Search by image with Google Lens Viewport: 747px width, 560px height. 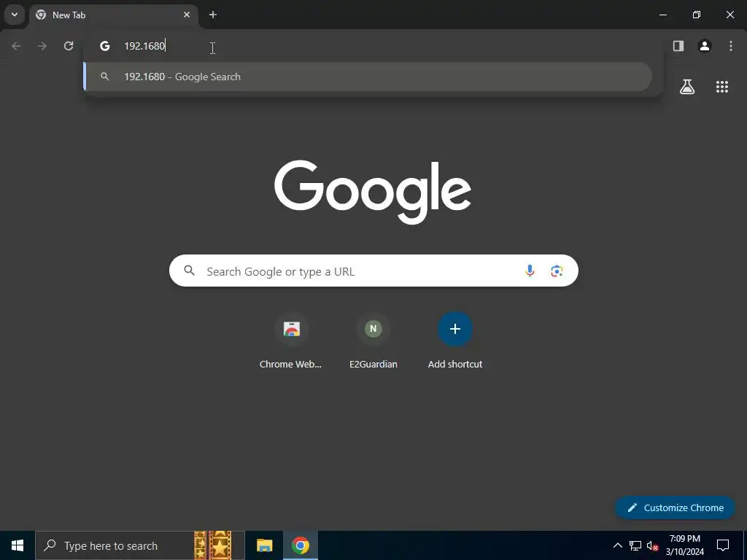click(x=557, y=271)
